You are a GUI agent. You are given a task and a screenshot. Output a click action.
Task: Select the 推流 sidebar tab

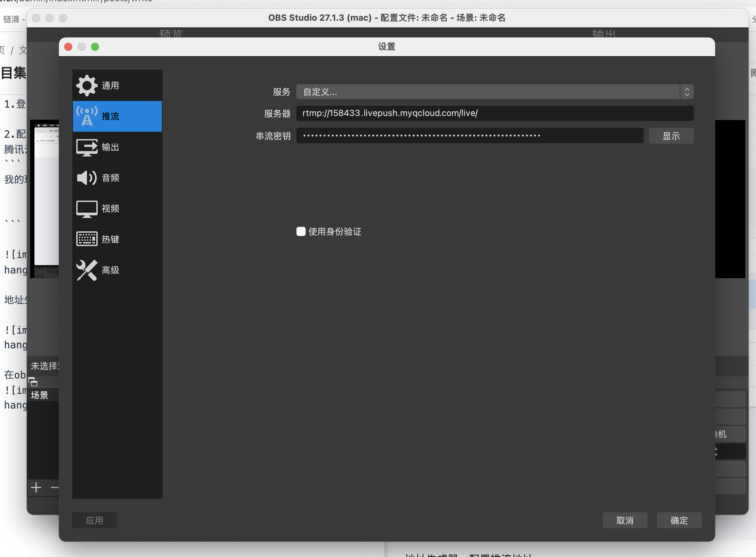pyautogui.click(x=111, y=116)
